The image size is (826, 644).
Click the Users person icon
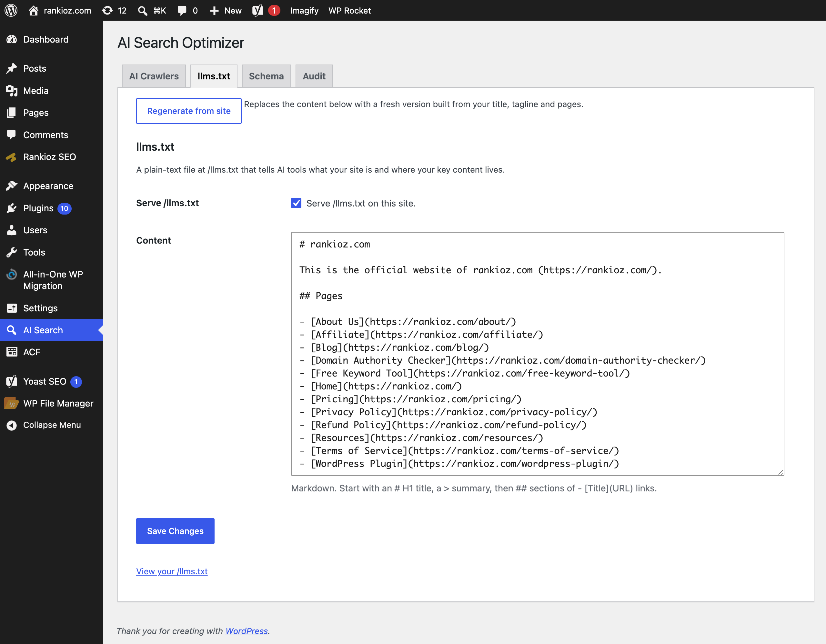coord(12,230)
